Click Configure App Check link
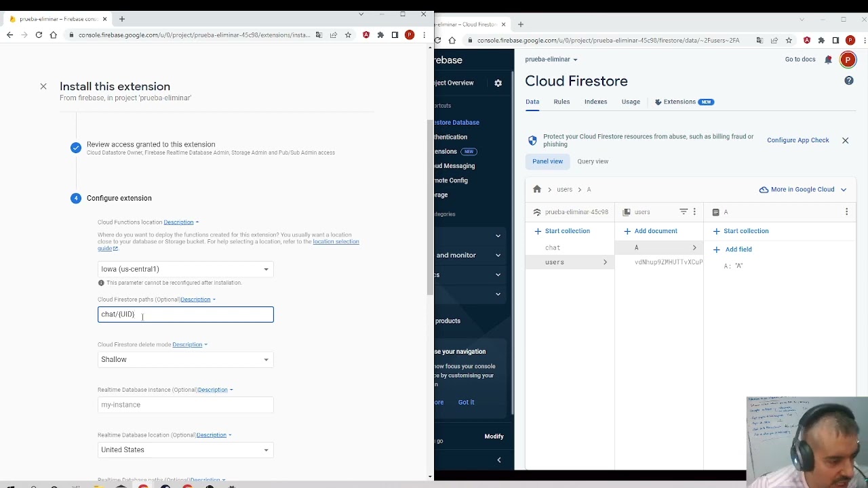 click(x=798, y=140)
